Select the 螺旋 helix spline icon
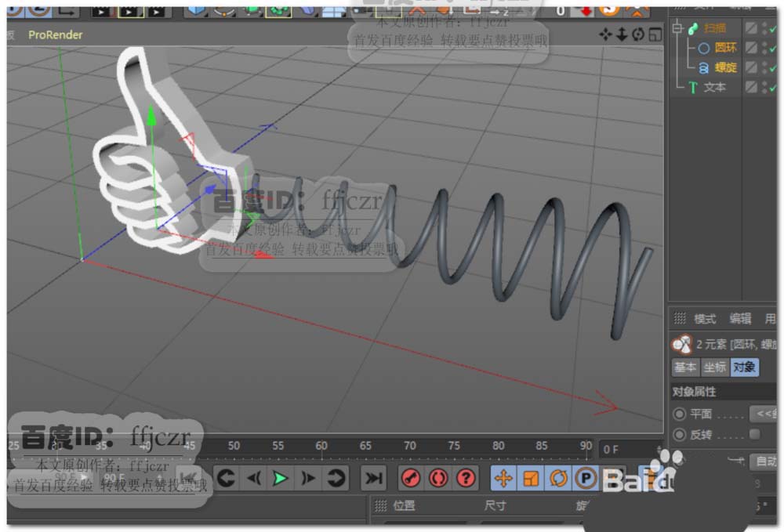The height and width of the screenshot is (532, 784). coord(703,68)
